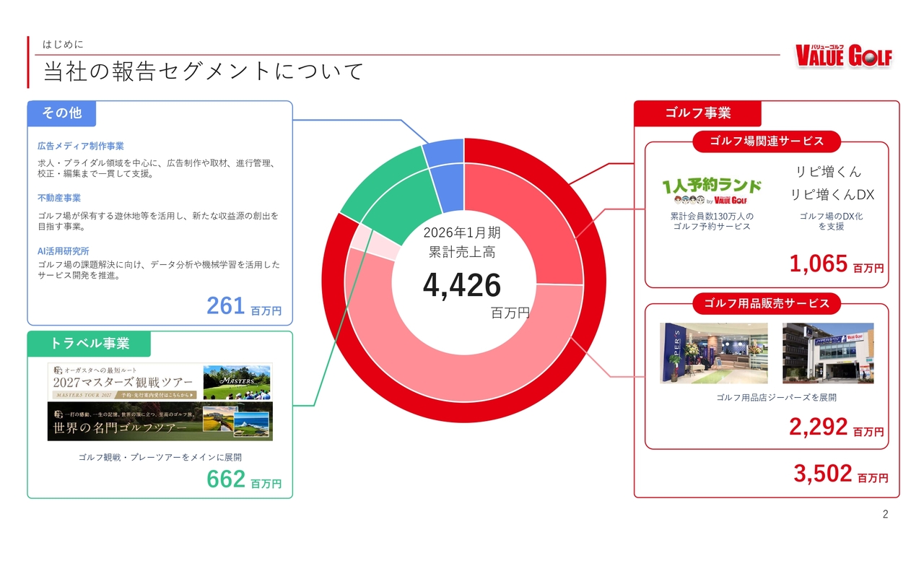Image resolution: width=924 pixels, height=561 pixels.
Task: Click the ゴルフ場のDX化を支援 caption
Action: pyautogui.click(x=831, y=222)
